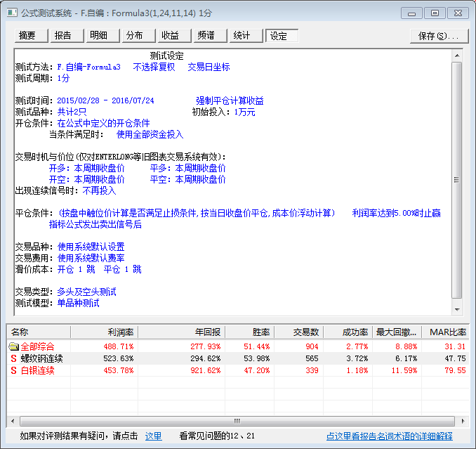Image resolution: width=476 pixels, height=449 pixels.
Task: Click the 488.71% profit rate cell
Action: [x=119, y=346]
